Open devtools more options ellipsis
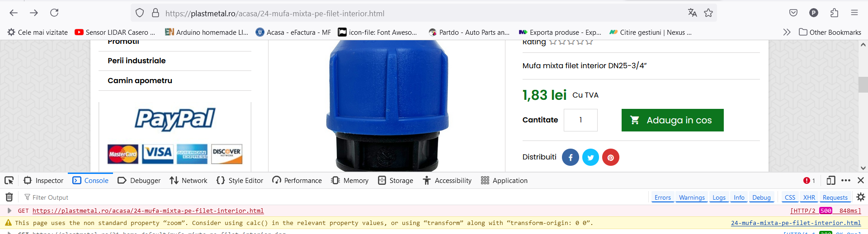The height and width of the screenshot is (234, 868). (x=846, y=180)
